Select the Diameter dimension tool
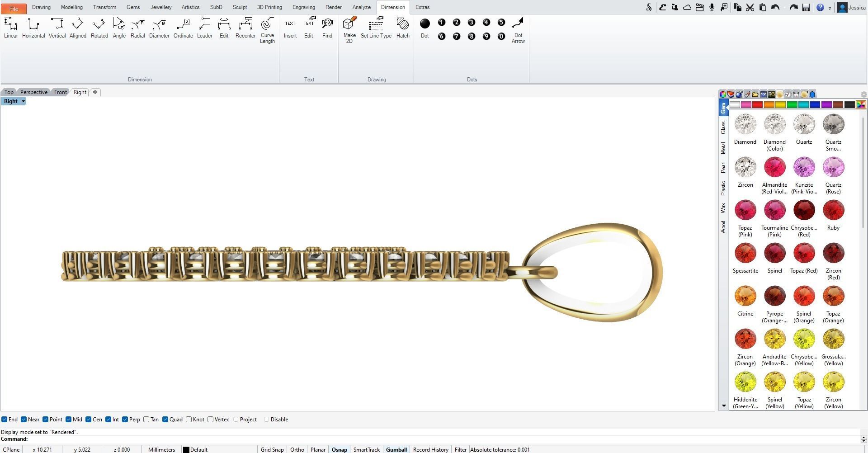Viewport: 868px width, 453px height. (x=159, y=28)
